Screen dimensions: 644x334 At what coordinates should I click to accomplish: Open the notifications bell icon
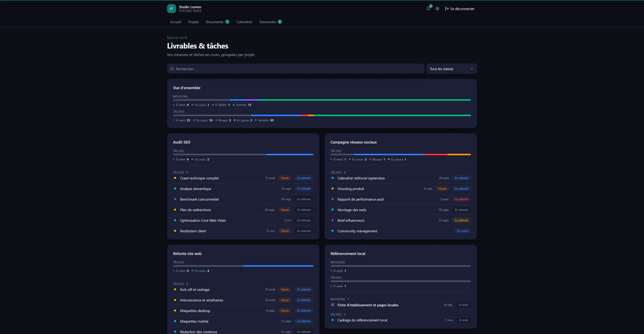coord(428,9)
